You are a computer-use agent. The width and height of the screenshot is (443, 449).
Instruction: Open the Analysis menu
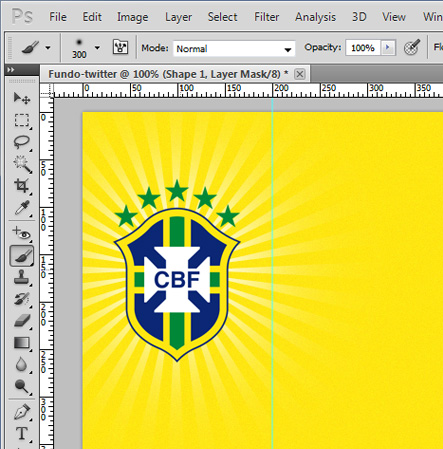coord(315,17)
